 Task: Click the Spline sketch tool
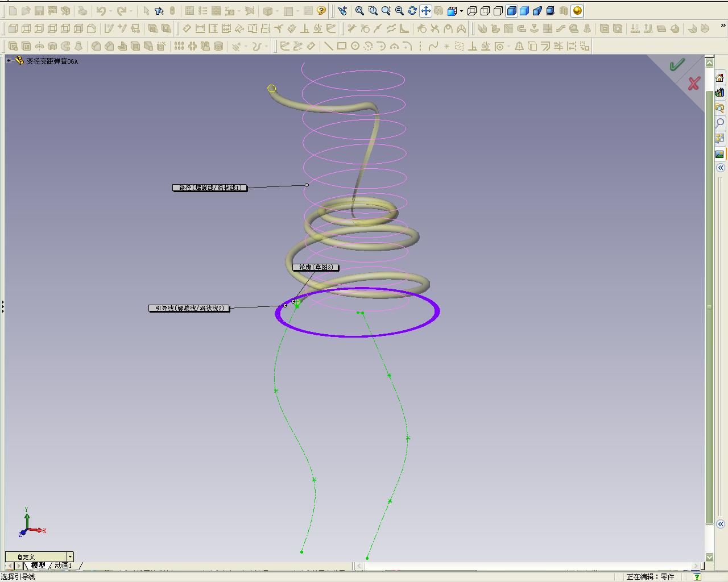tap(433, 46)
